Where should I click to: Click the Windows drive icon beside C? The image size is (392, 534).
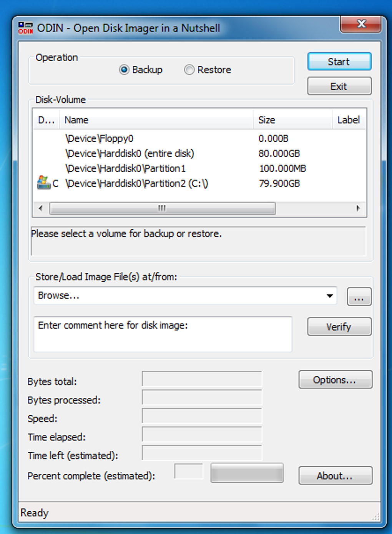pyautogui.click(x=43, y=183)
